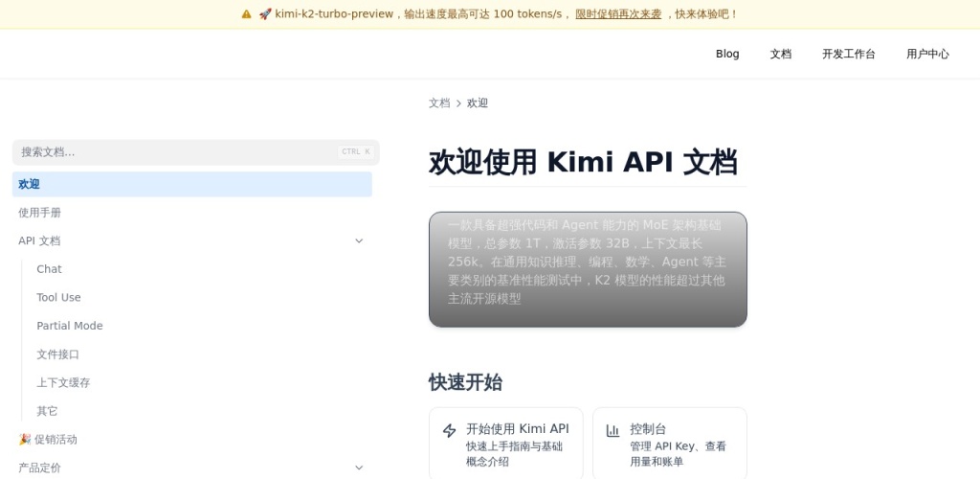The image size is (980, 479).
Task: Select Partial Mode in the sidebar
Action: 70,326
